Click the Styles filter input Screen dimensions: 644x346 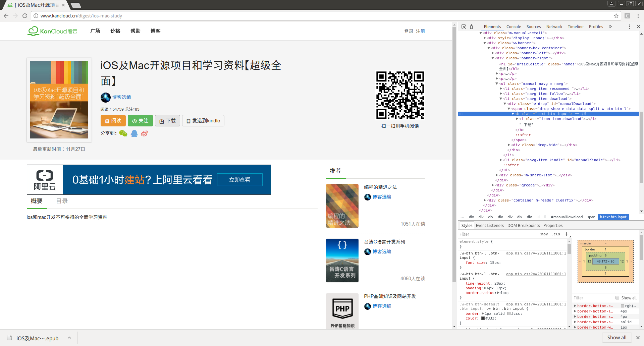(x=497, y=234)
